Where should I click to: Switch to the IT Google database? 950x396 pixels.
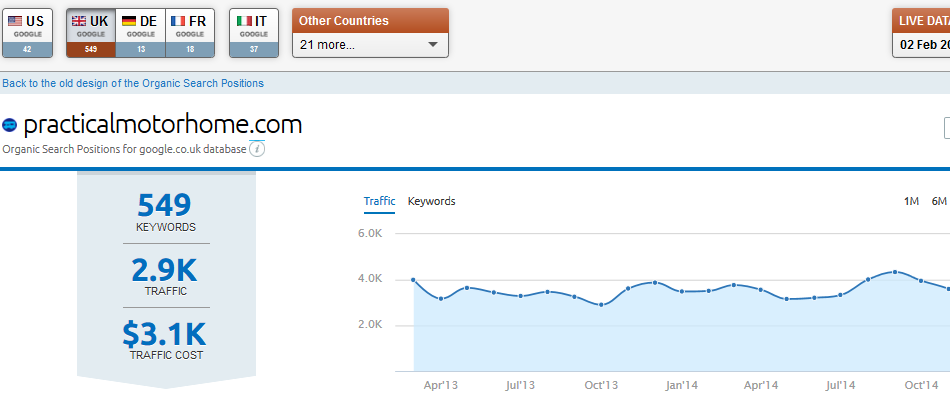click(254, 33)
